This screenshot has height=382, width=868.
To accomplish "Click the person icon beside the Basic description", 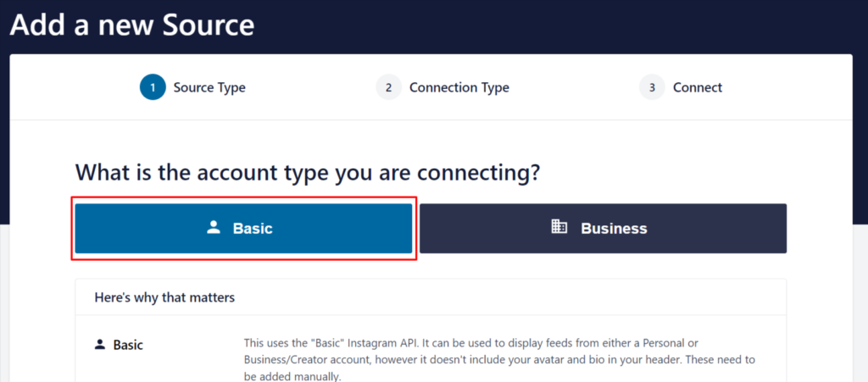I will (x=100, y=345).
